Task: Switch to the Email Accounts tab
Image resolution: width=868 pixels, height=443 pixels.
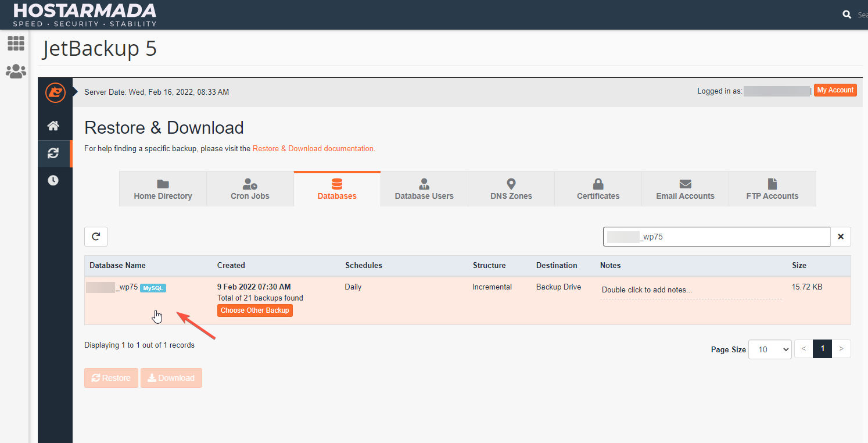Action: 685,188
